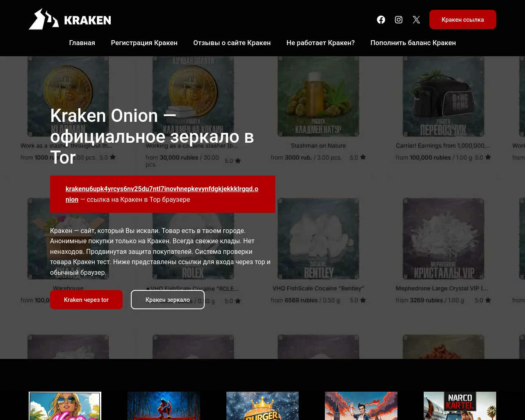525x420 pixels.
Task: Open the Instagram social icon
Action: click(x=399, y=20)
